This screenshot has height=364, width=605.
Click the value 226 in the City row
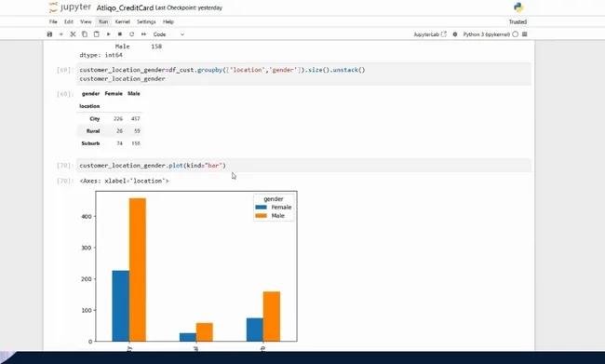pos(118,118)
